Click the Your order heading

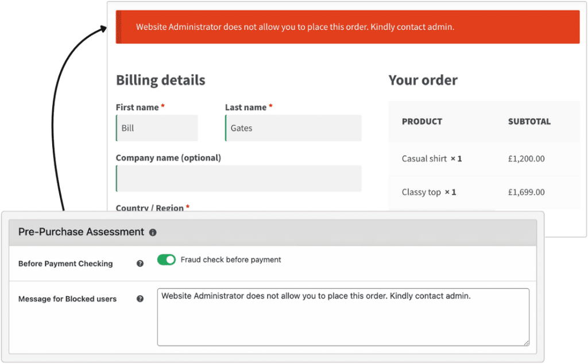click(423, 80)
